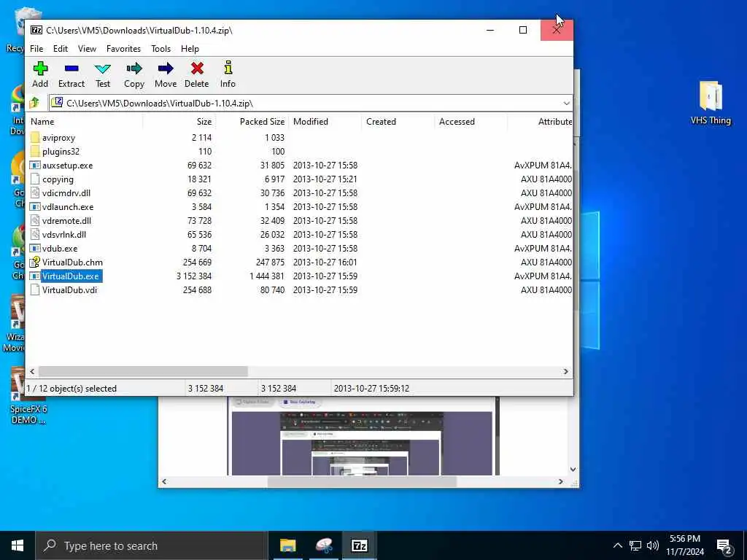Screen dimensions: 747x560
Task: Select the aviproxy folder icon
Action: click(35, 138)
